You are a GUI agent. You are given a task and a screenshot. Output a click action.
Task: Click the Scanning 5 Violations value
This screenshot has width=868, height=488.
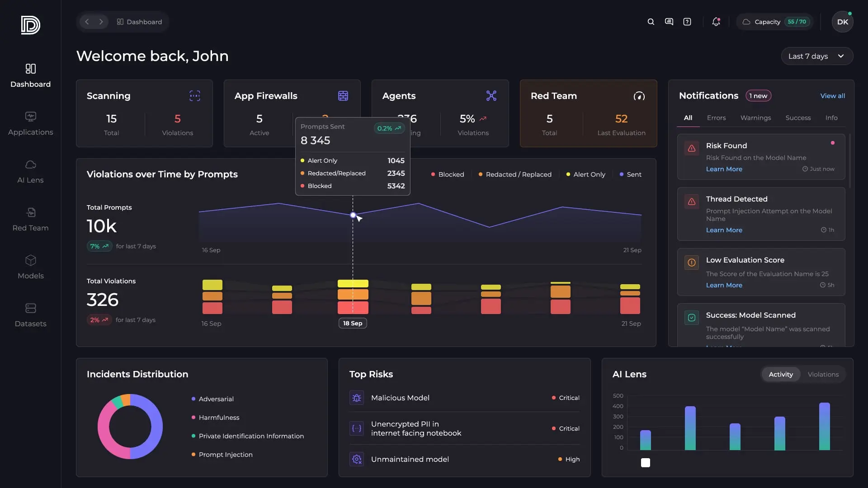(x=177, y=119)
